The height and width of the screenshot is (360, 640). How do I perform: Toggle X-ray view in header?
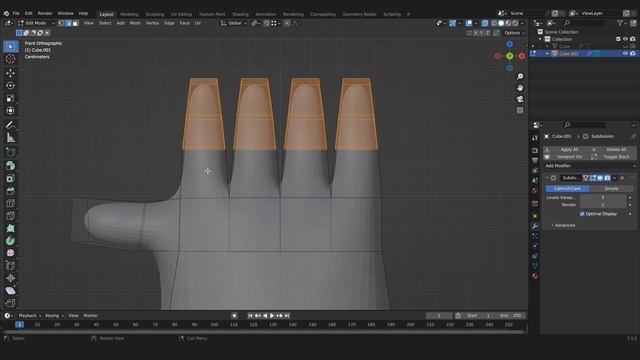pyautogui.click(x=484, y=23)
